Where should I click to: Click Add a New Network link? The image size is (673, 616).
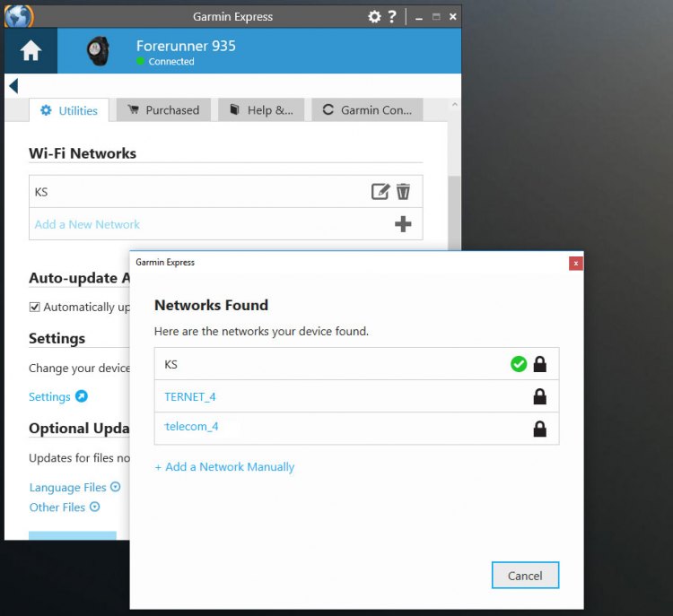[x=87, y=224]
